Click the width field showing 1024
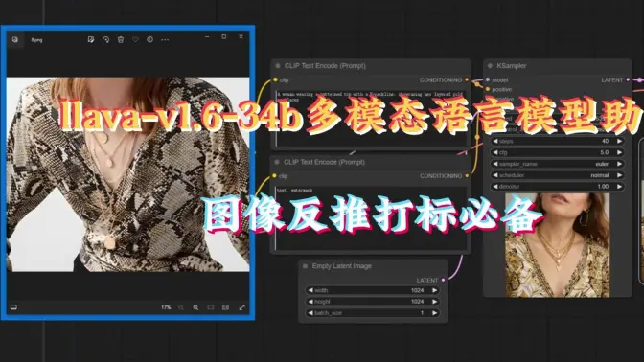Viewport: 644px width, 362px height. click(x=372, y=290)
